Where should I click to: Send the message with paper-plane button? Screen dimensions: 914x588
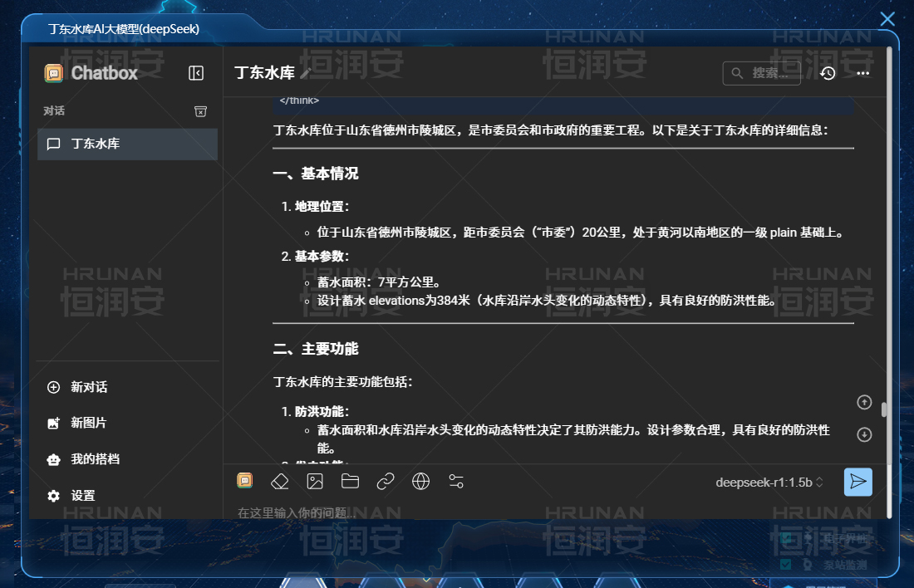858,482
